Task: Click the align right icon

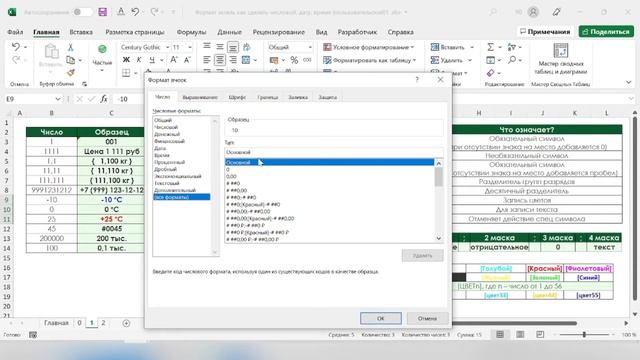Action: [x=233, y=60]
